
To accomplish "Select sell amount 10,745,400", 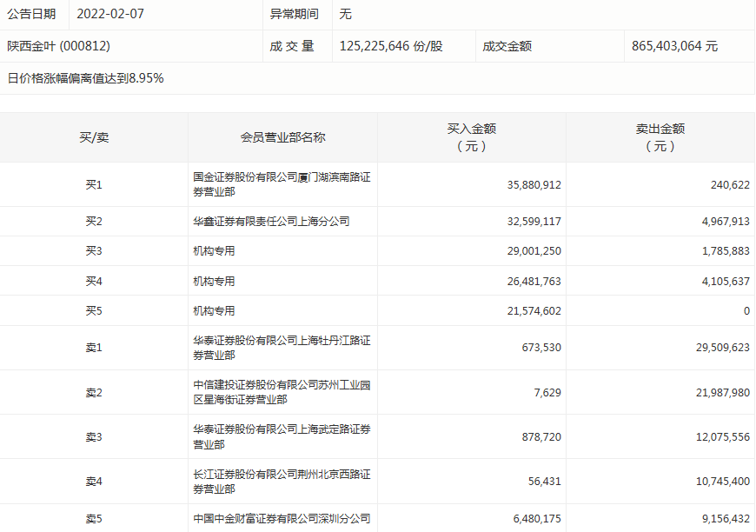I will 723,482.
